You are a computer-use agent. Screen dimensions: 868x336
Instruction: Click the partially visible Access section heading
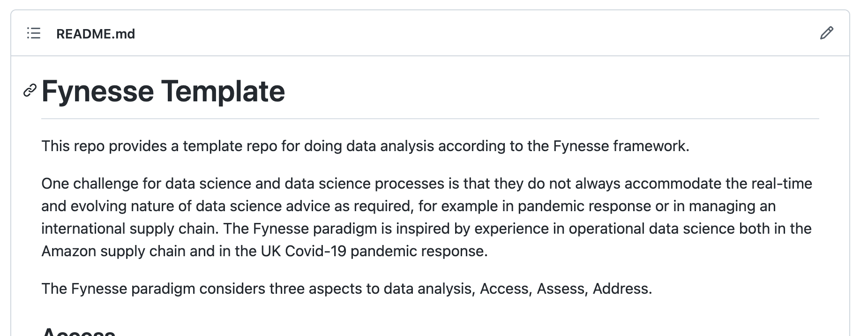pyautogui.click(x=78, y=332)
